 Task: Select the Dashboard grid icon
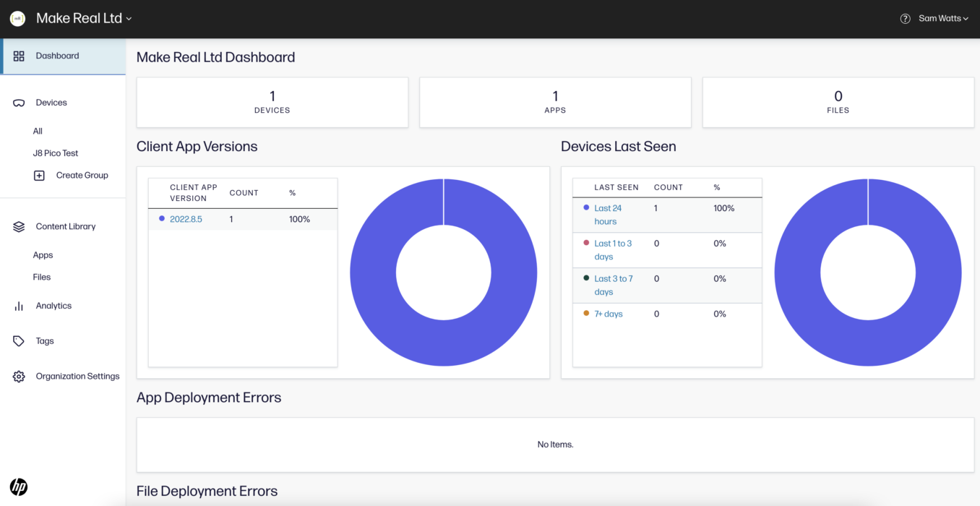[18, 55]
